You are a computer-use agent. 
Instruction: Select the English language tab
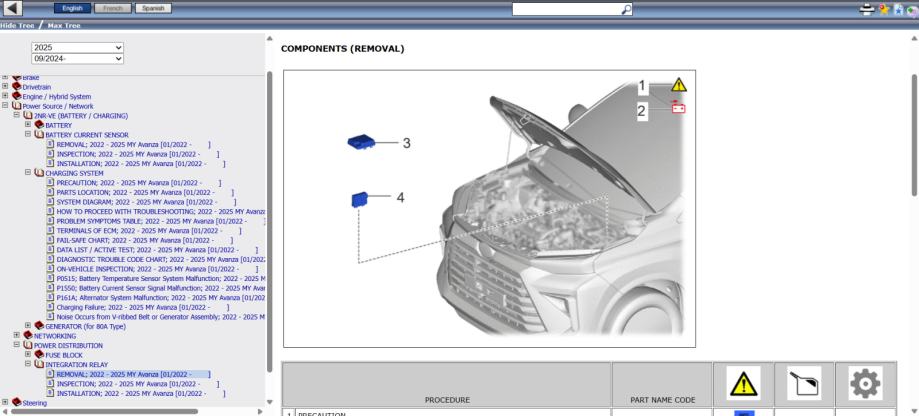click(73, 8)
